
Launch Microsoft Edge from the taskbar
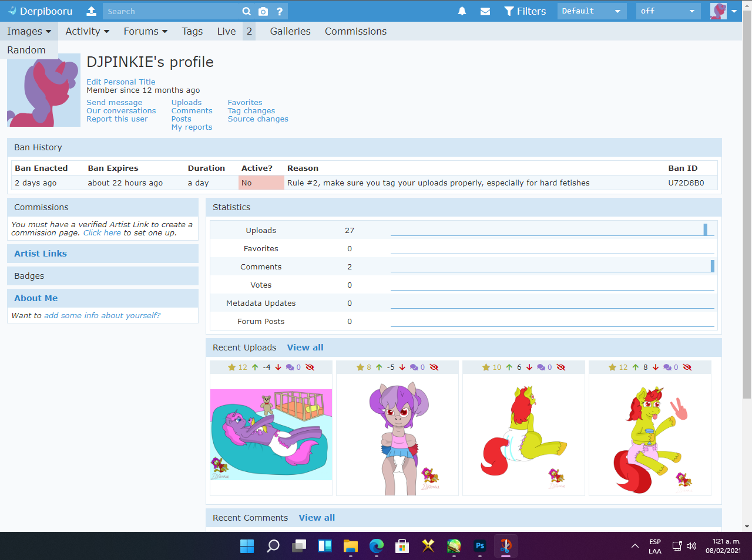(x=377, y=546)
